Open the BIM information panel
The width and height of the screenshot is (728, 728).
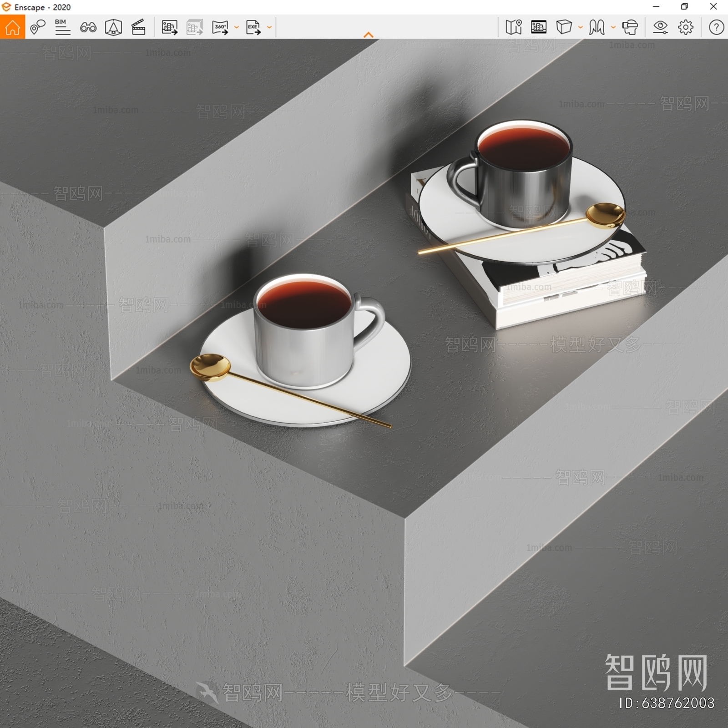(62, 27)
